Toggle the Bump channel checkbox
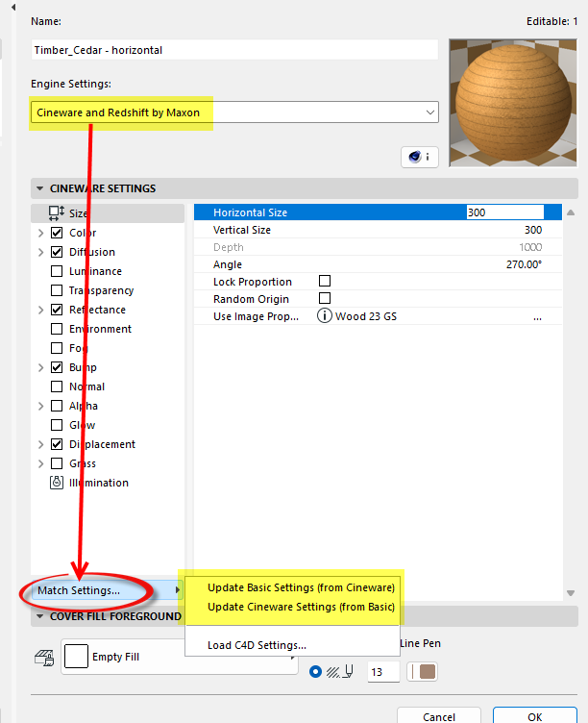The width and height of the screenshot is (588, 723). (x=57, y=367)
